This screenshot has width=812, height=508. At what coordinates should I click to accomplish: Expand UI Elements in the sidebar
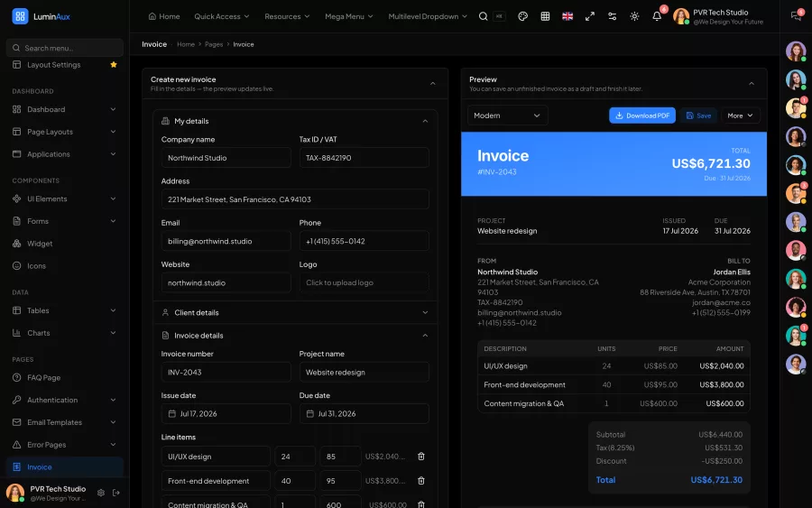coord(64,199)
